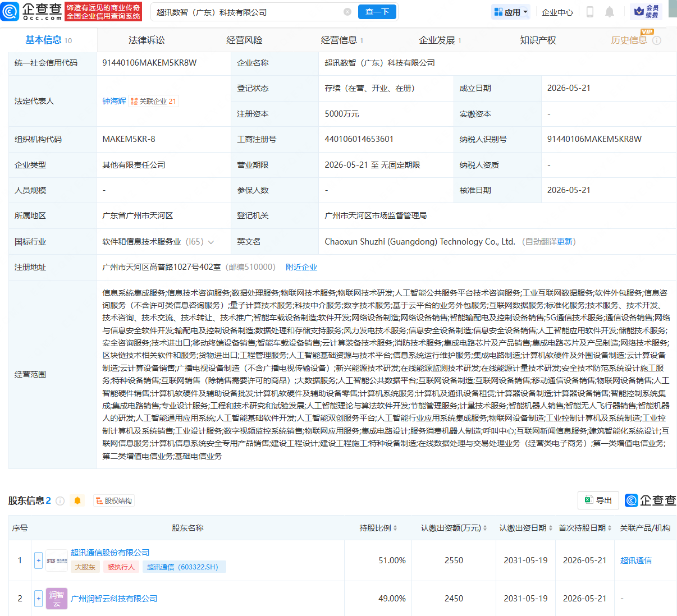Click 更新 link beside English name
Viewport: 677px width, 616px height.
565,242
